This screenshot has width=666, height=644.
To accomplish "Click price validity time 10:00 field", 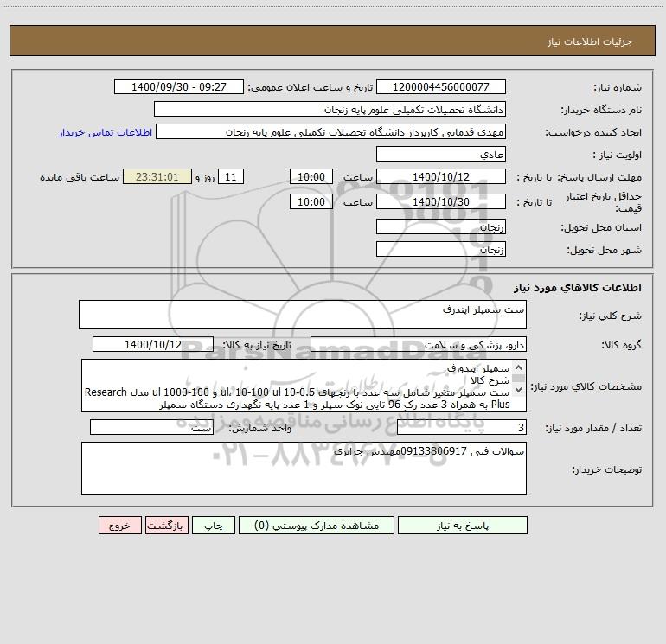I will point(311,201).
